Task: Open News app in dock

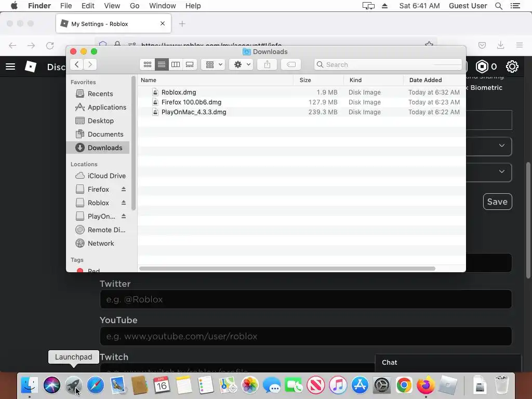Action: pos(316,385)
